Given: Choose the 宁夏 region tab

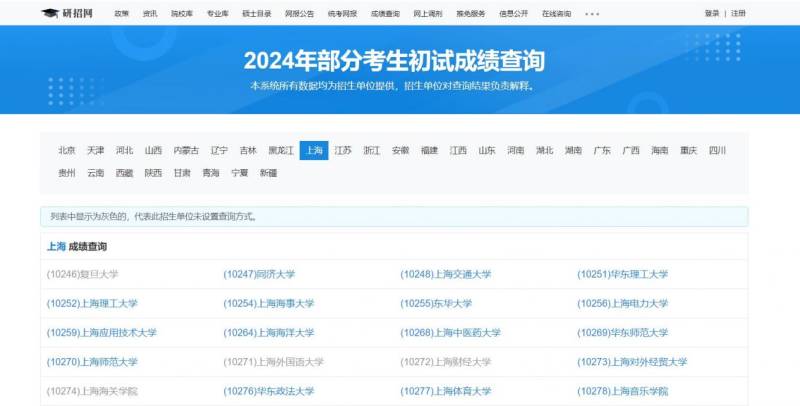Looking at the screenshot, I should coord(240,173).
